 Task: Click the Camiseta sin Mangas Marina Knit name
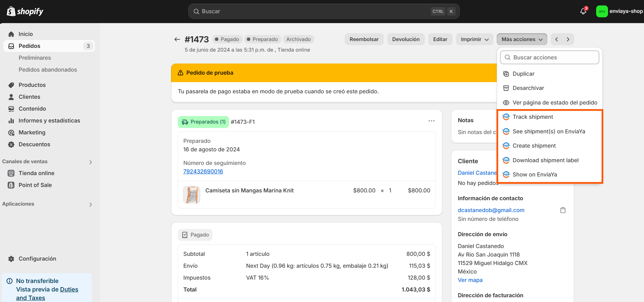(x=249, y=190)
